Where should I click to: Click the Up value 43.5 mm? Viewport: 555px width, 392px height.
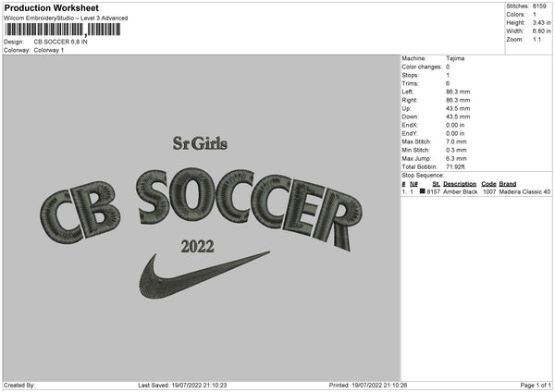(x=458, y=108)
